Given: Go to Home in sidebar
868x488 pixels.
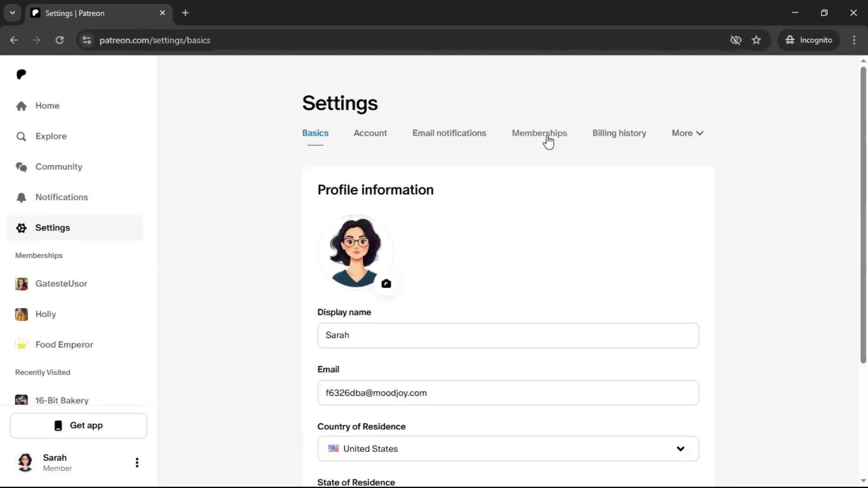Looking at the screenshot, I should (x=75, y=106).
